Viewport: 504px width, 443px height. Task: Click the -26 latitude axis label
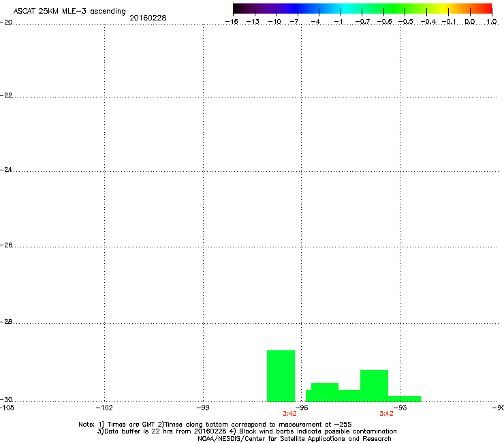click(x=6, y=245)
